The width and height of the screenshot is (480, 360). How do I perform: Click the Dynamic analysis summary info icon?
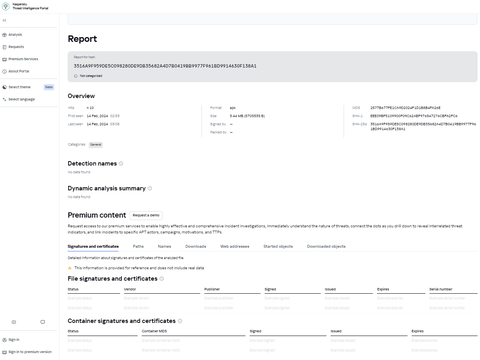pos(150,188)
